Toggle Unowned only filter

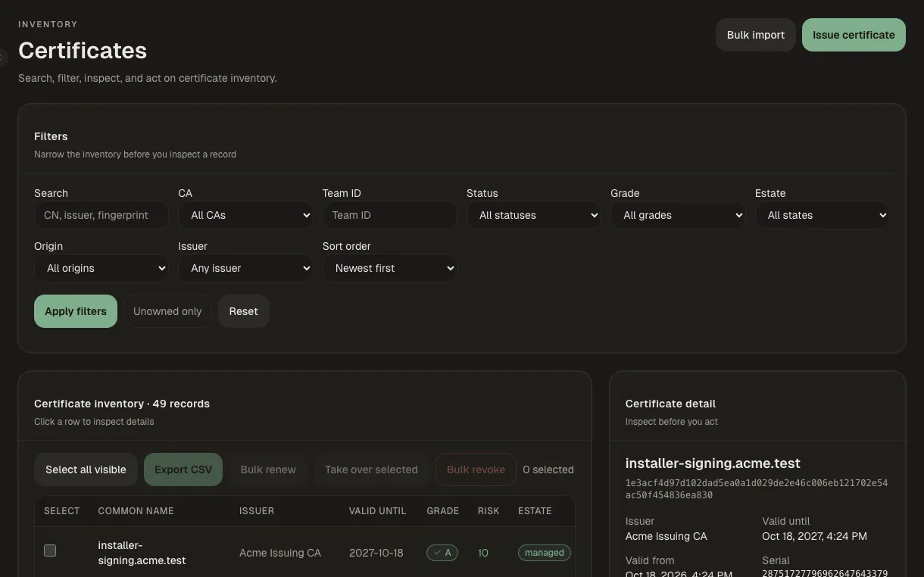167,311
